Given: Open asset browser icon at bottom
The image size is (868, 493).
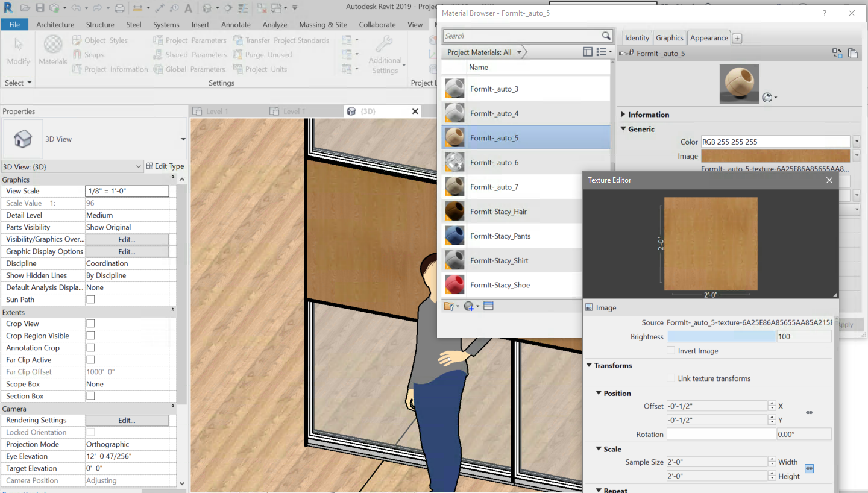Looking at the screenshot, I should (488, 306).
